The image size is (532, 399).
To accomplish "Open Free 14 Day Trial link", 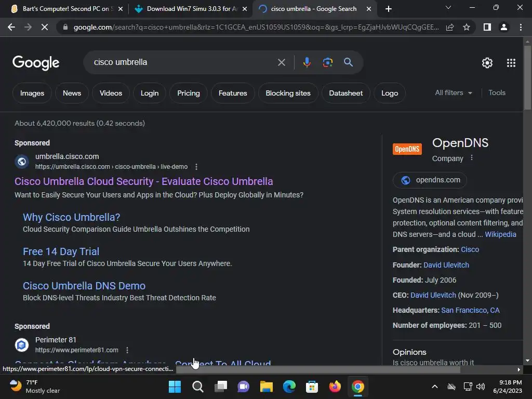I will 61,251.
